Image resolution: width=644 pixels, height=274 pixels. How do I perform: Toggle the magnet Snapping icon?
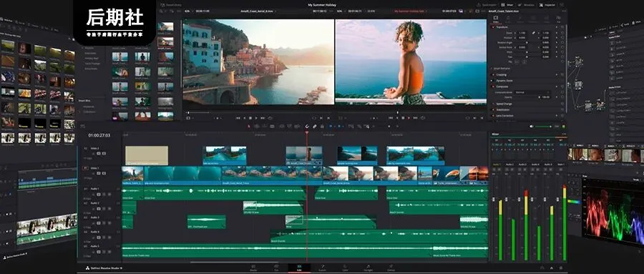pyautogui.click(x=307, y=126)
